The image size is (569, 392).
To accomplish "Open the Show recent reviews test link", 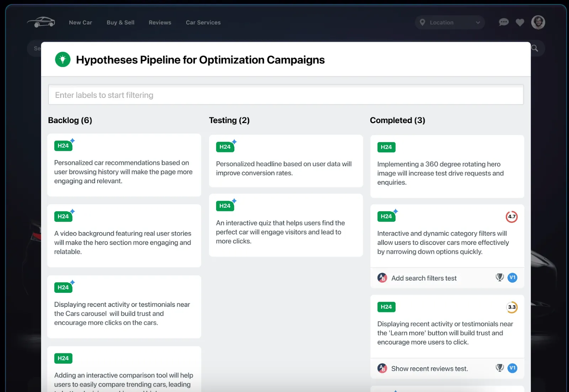I will coord(429,369).
